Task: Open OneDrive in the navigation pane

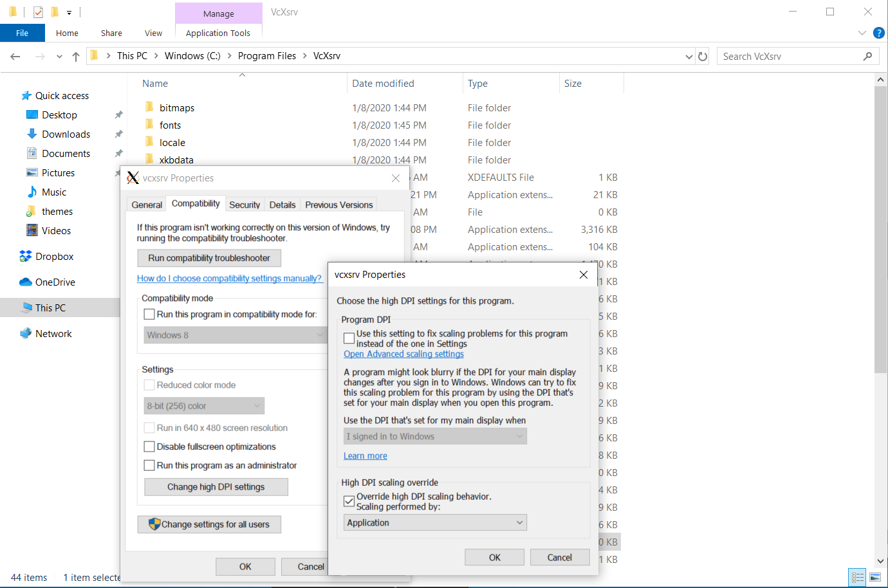Action: point(55,282)
